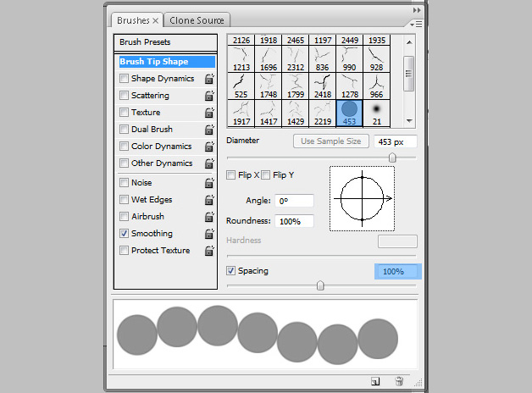
Task: Uncheck the Spacing checkbox
Action: (x=230, y=270)
